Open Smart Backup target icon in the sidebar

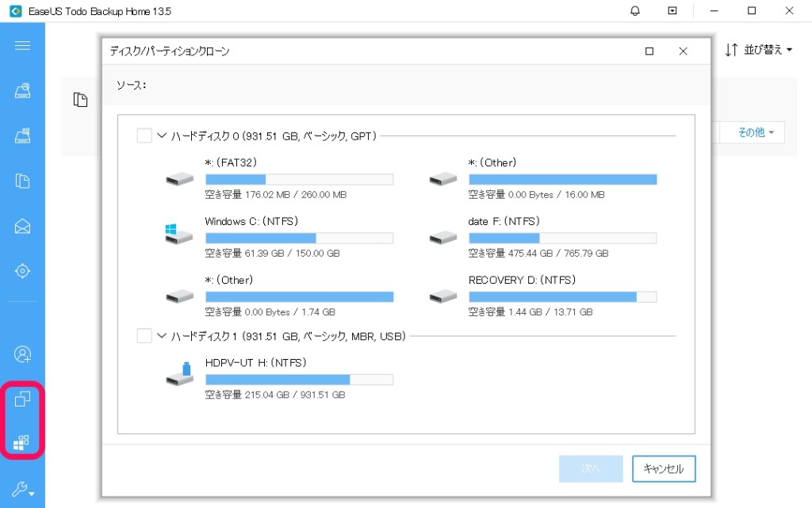click(22, 270)
